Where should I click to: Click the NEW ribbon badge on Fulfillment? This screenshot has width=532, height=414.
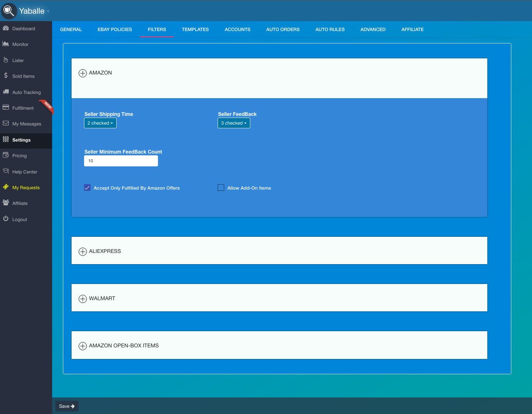tap(47, 106)
